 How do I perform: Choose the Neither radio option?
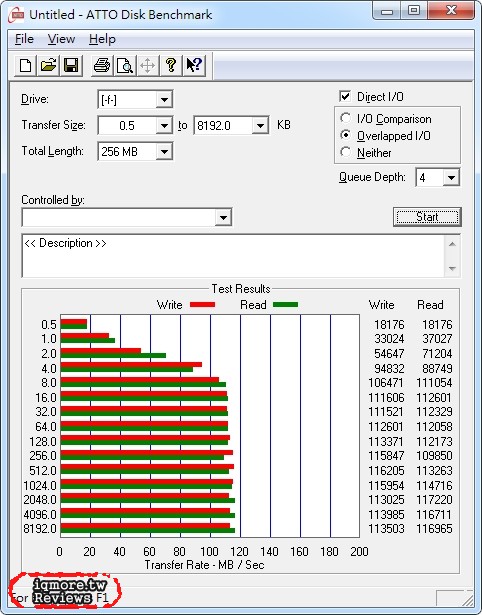point(346,152)
